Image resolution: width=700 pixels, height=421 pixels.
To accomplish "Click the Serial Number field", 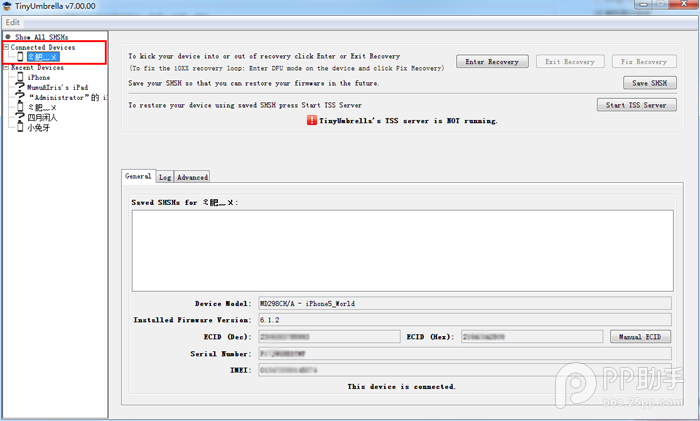I will pos(465,354).
